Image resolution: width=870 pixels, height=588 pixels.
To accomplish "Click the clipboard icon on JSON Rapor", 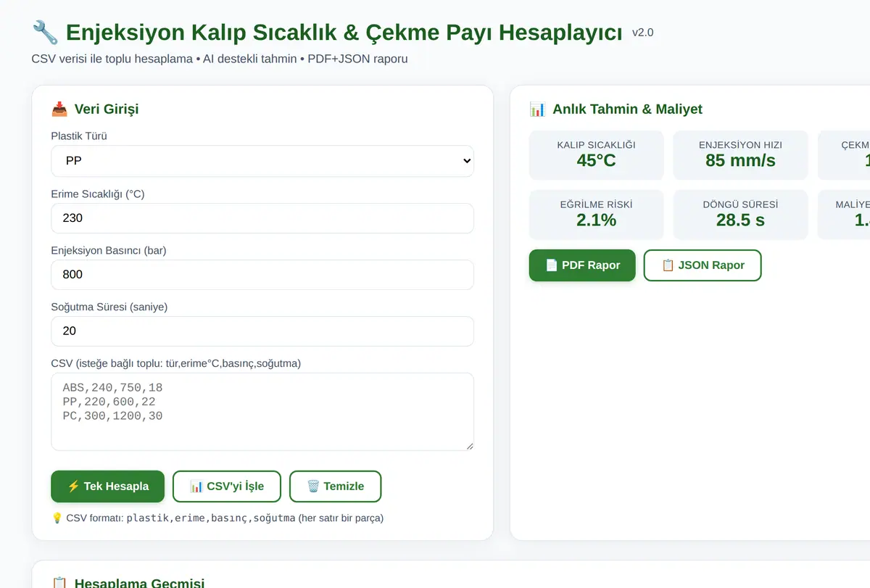I will pyautogui.click(x=668, y=265).
